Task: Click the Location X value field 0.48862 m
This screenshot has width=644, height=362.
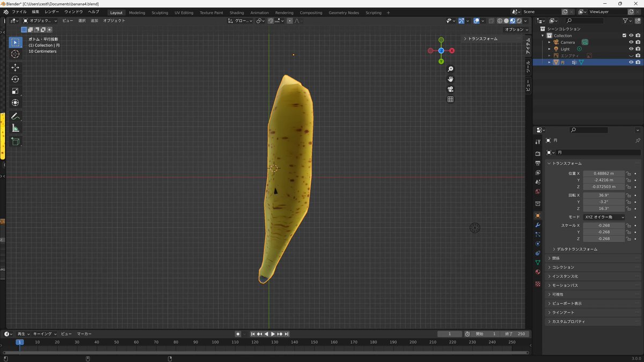Action: 604,174
